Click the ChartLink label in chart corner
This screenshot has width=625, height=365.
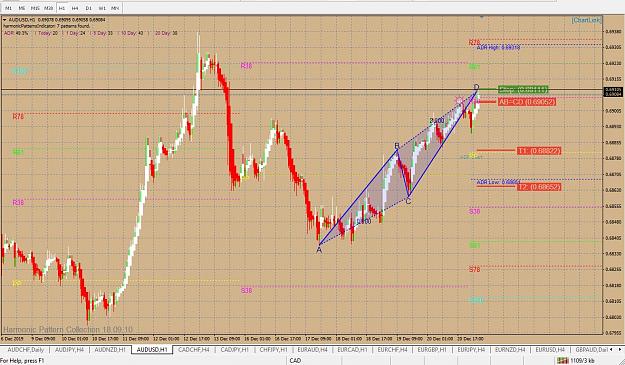pos(586,20)
